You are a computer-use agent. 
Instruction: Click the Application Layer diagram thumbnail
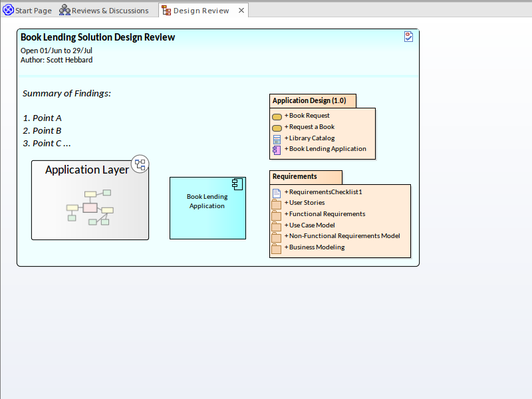tap(90, 207)
